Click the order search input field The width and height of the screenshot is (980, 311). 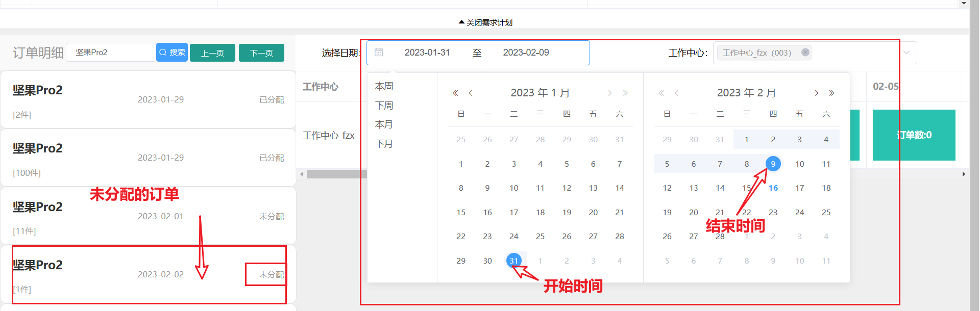[x=111, y=53]
